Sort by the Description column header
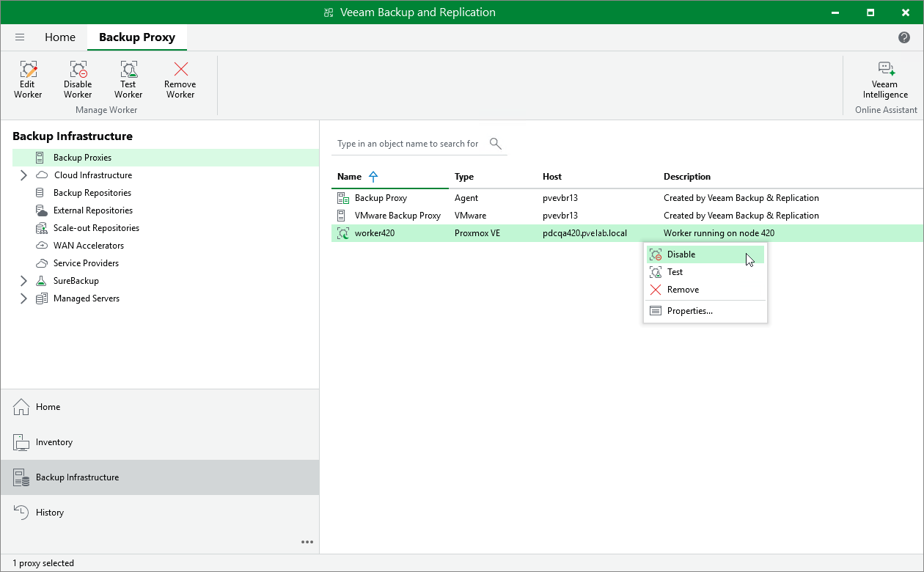 [x=687, y=177]
